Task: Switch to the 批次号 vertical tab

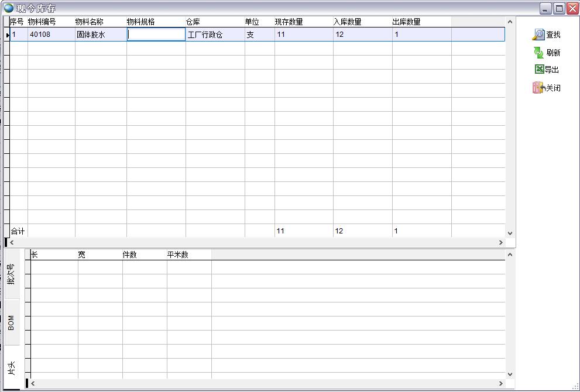Action: coord(12,274)
